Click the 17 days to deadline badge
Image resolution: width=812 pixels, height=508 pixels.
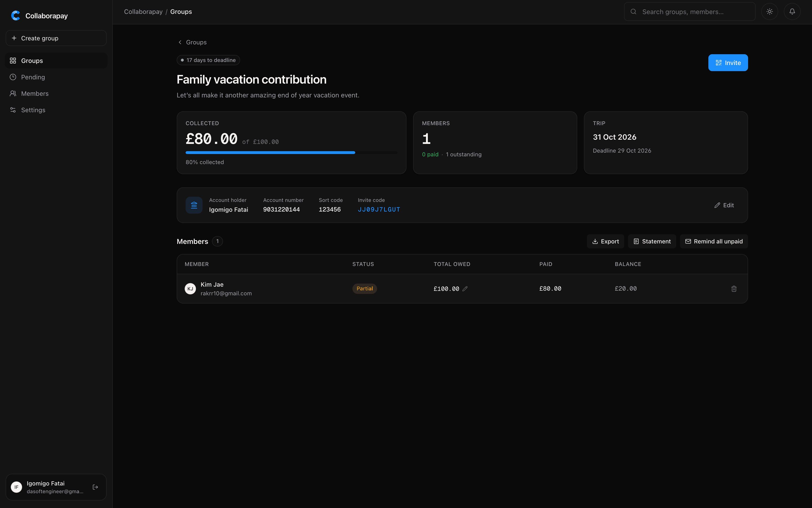click(x=208, y=60)
